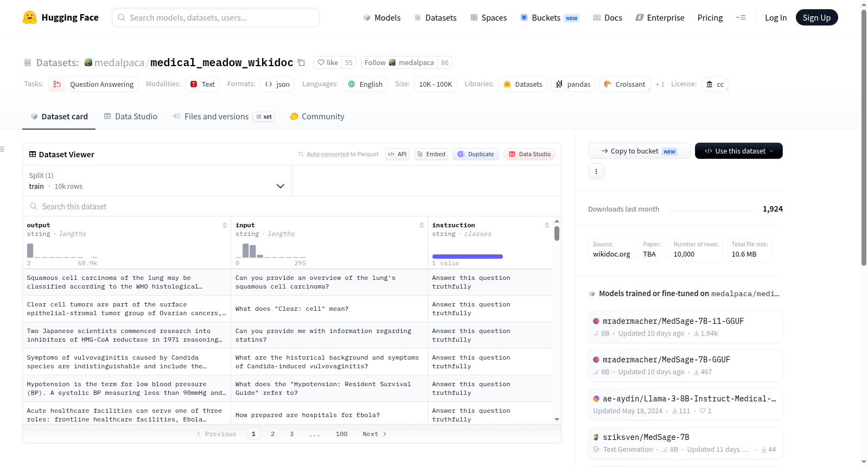
Task: Like this dataset with the heart button
Action: click(x=328, y=62)
